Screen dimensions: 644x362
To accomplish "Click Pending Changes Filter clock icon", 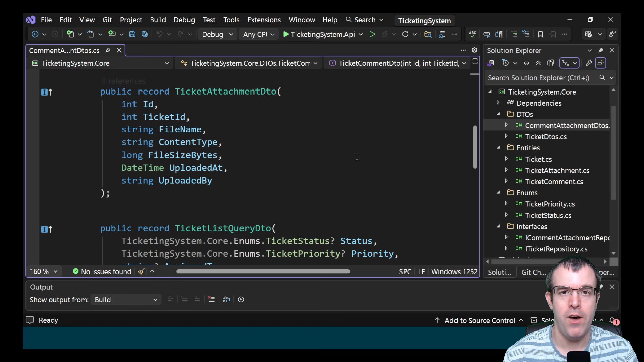I will tap(506, 63).
